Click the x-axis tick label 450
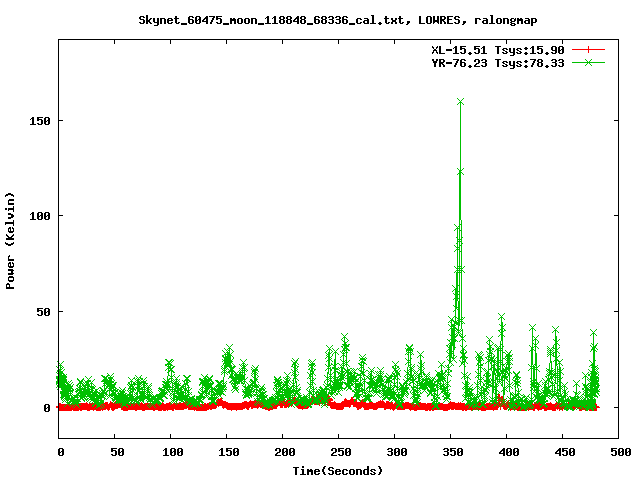 [x=565, y=452]
